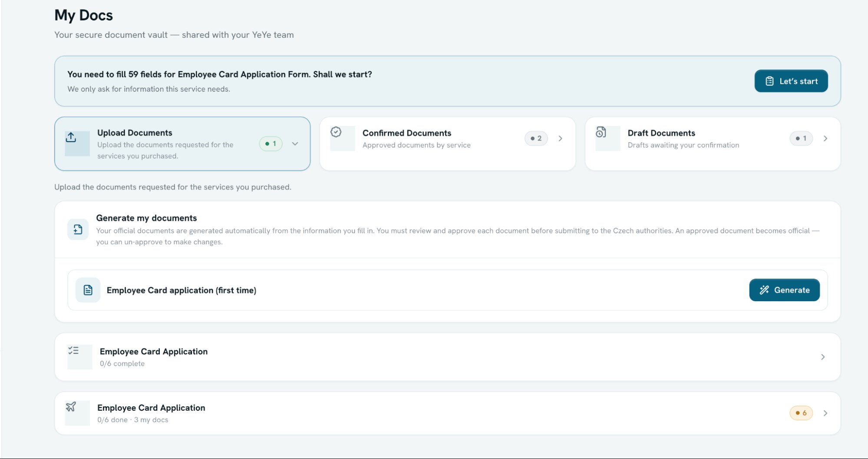Select the Upload Documents tab card

click(182, 144)
